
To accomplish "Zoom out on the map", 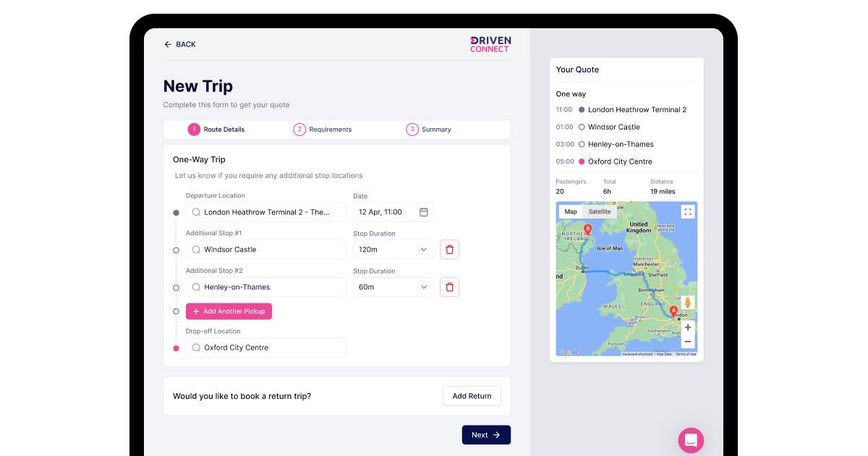I will [x=688, y=342].
